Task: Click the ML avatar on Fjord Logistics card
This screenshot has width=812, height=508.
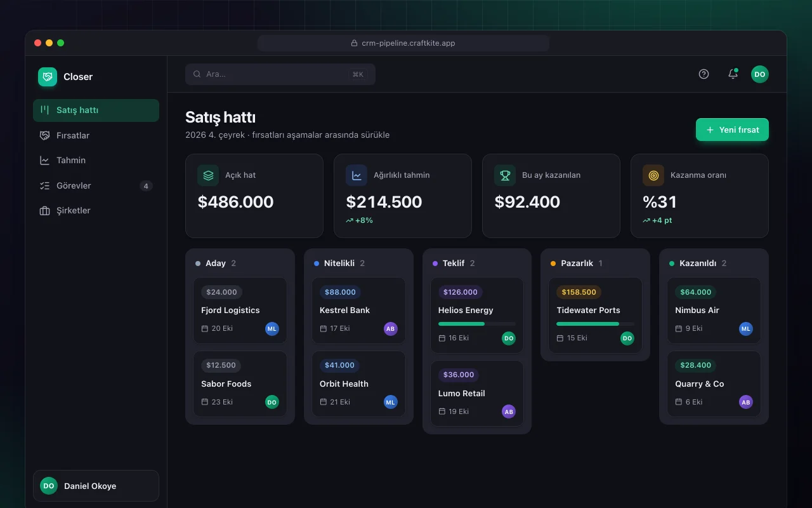Action: pos(272,329)
